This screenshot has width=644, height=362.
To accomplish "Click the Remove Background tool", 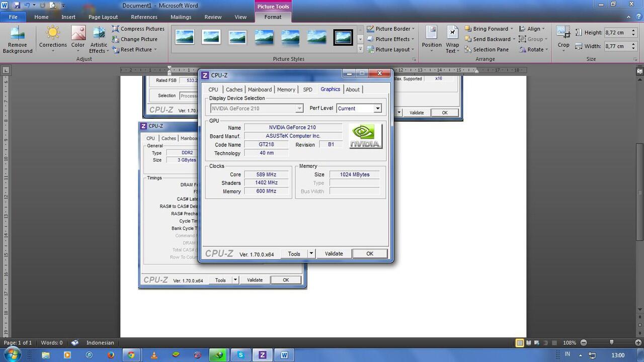I will pyautogui.click(x=18, y=40).
